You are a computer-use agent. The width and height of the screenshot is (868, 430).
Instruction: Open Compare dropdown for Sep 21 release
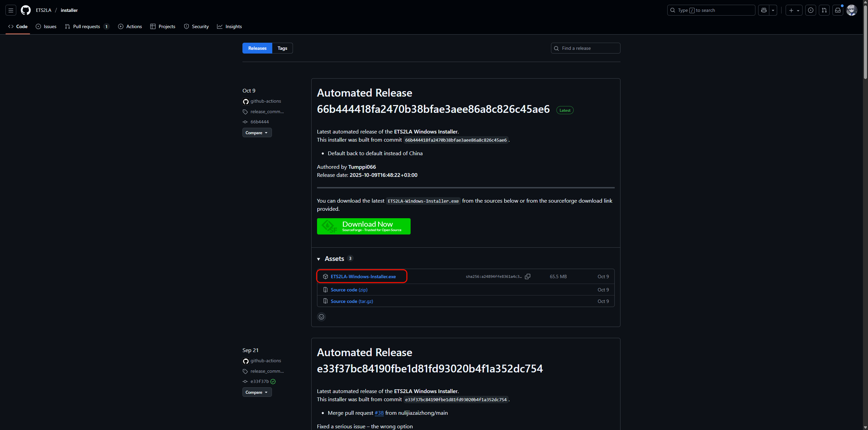click(x=257, y=392)
